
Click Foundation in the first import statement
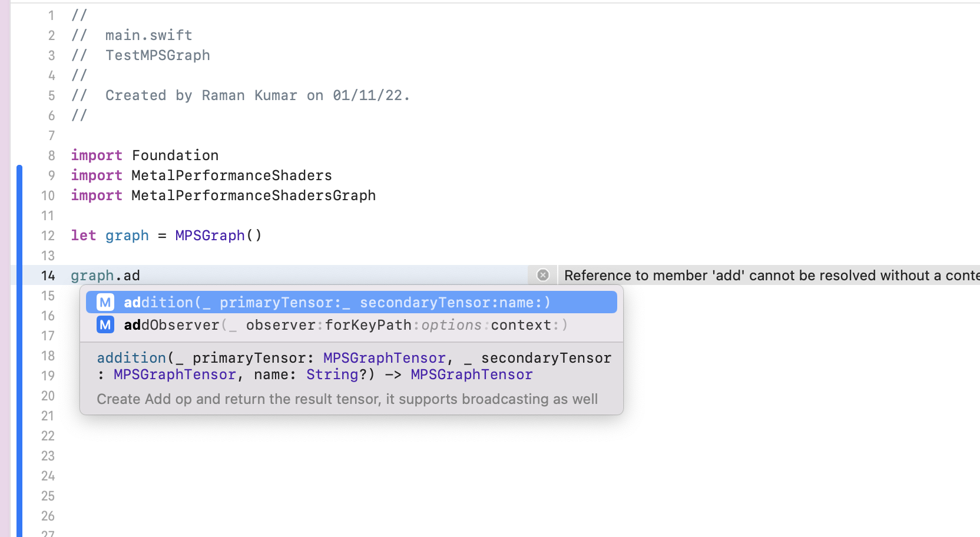(175, 155)
